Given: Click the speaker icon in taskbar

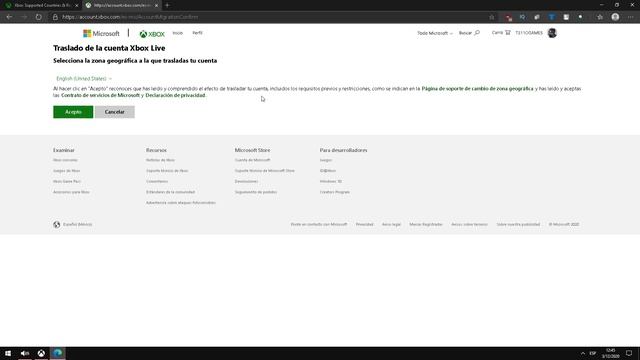Looking at the screenshot, I should pos(25,353).
